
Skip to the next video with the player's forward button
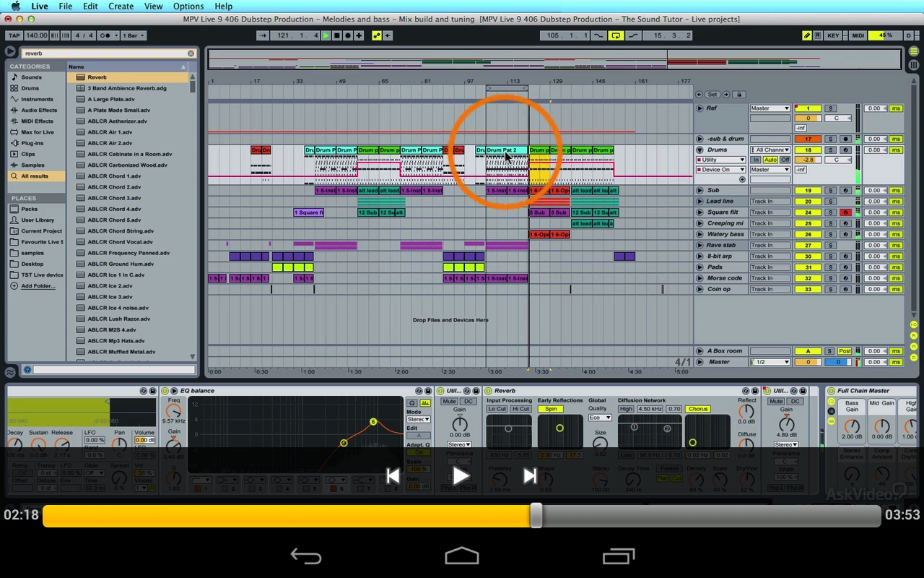coord(530,475)
